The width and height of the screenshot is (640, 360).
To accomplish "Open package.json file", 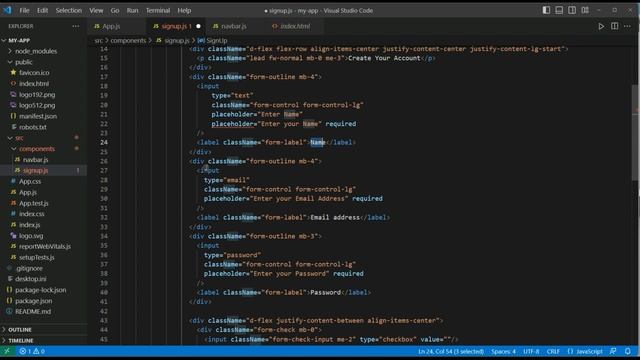I will (x=33, y=301).
